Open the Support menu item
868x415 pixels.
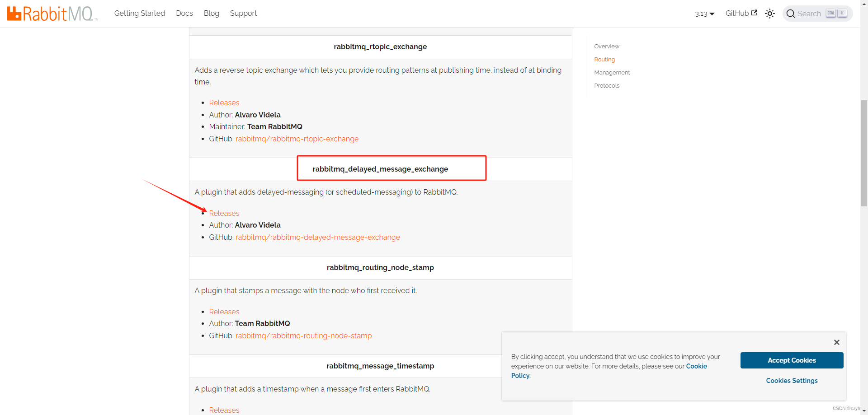tap(243, 13)
